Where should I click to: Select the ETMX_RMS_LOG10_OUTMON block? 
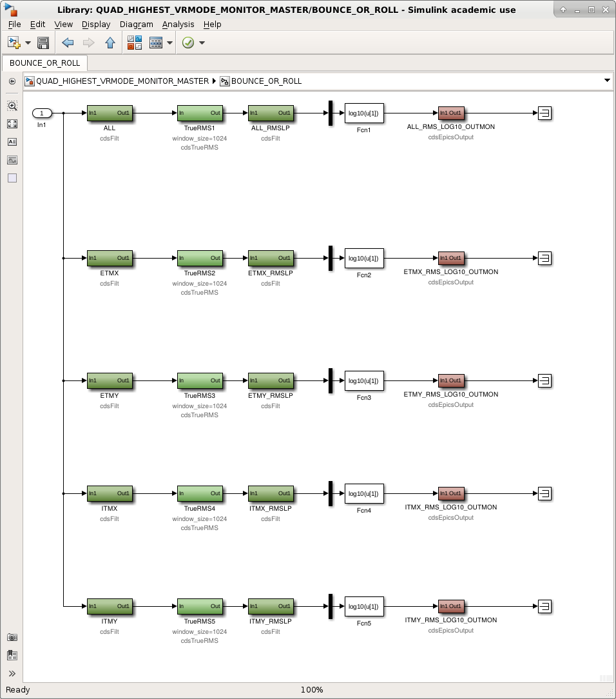pos(451,258)
